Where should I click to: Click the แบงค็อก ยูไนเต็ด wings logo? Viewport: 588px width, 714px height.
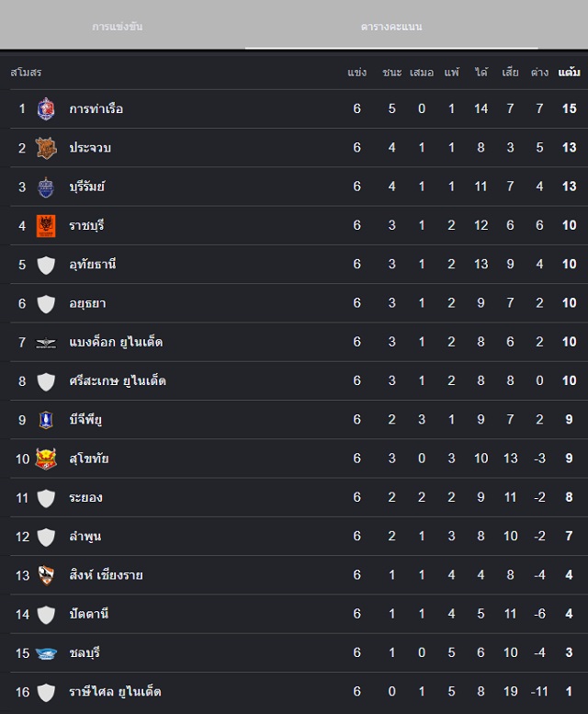pos(46,343)
